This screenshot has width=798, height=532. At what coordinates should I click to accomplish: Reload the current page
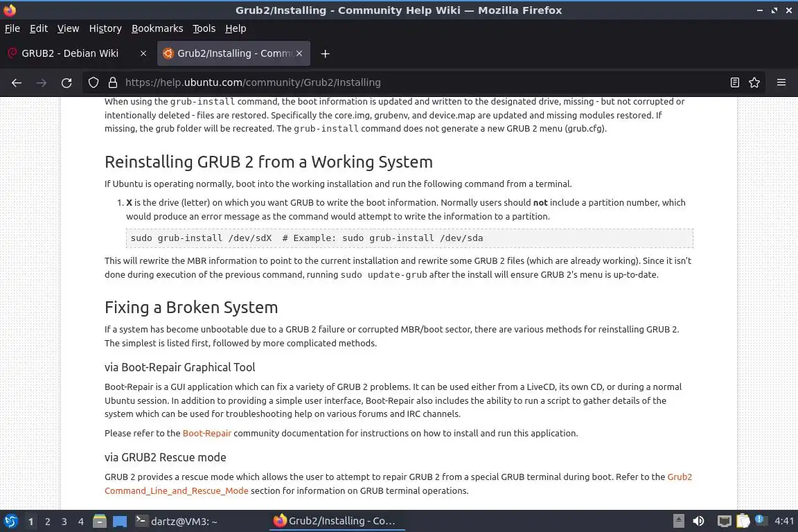(66, 82)
